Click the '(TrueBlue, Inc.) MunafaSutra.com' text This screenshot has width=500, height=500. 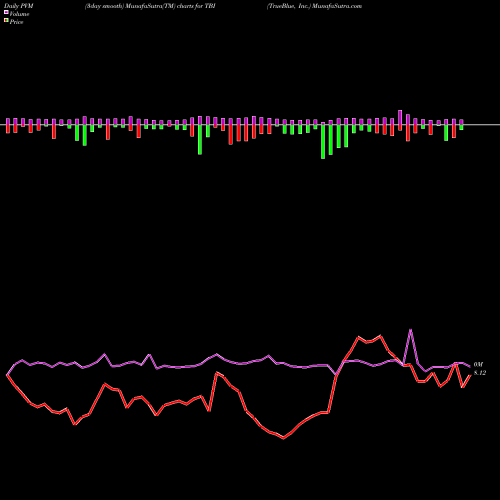[x=314, y=6]
